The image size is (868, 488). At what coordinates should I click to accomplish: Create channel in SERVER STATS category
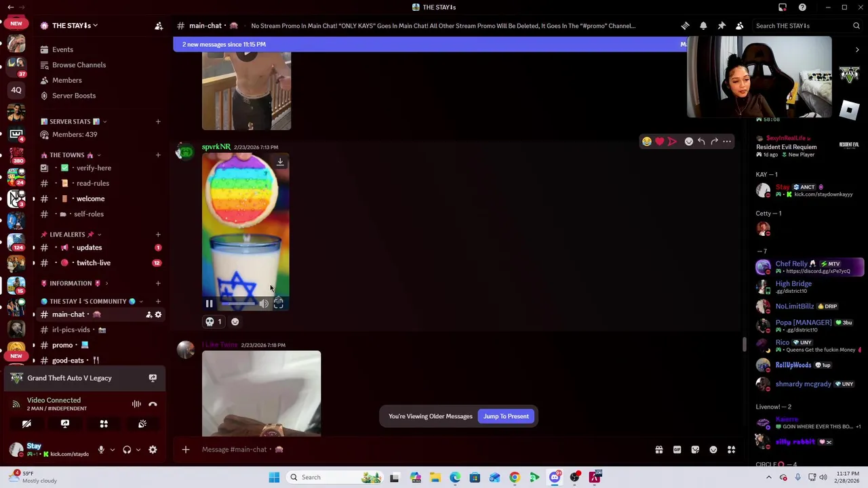(158, 121)
